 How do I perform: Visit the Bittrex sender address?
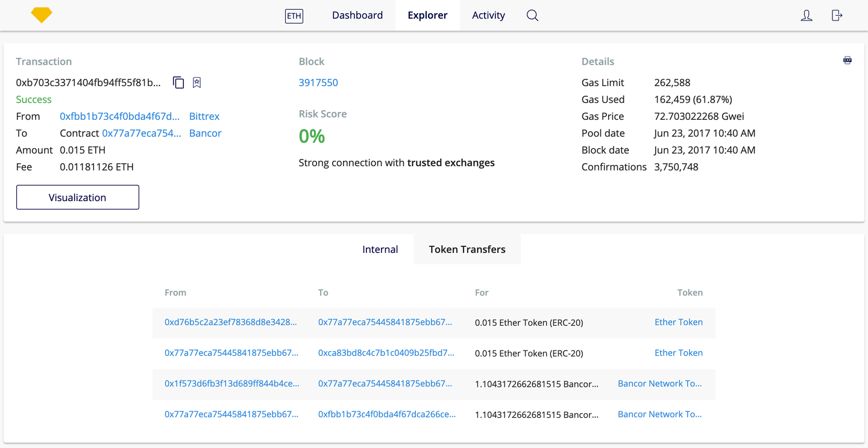tap(204, 116)
